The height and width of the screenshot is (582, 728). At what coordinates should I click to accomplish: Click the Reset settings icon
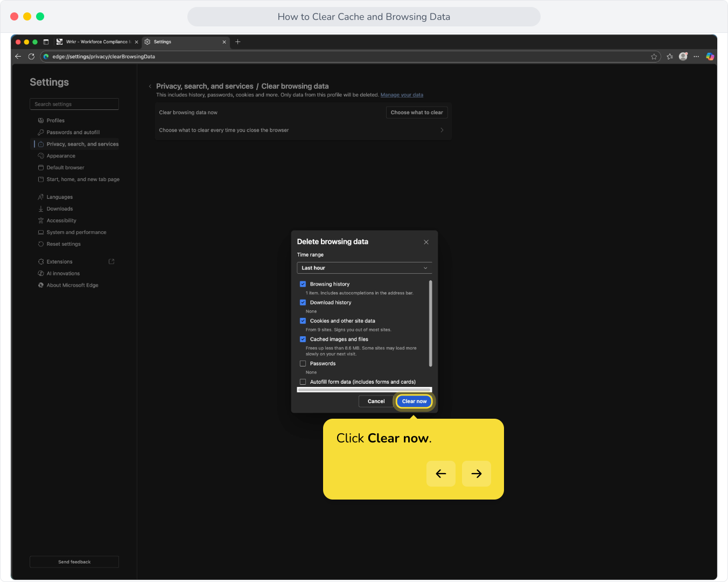(x=41, y=244)
